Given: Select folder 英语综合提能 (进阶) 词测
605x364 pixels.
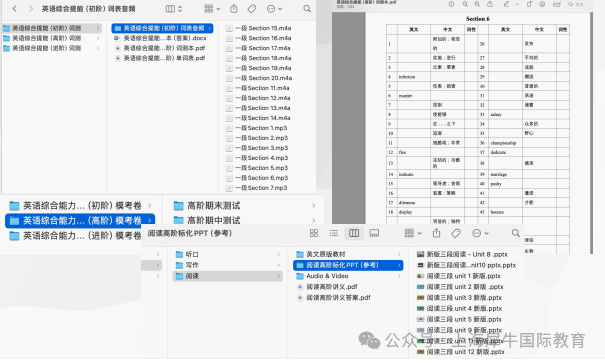Looking at the screenshot, I should coord(52,48).
